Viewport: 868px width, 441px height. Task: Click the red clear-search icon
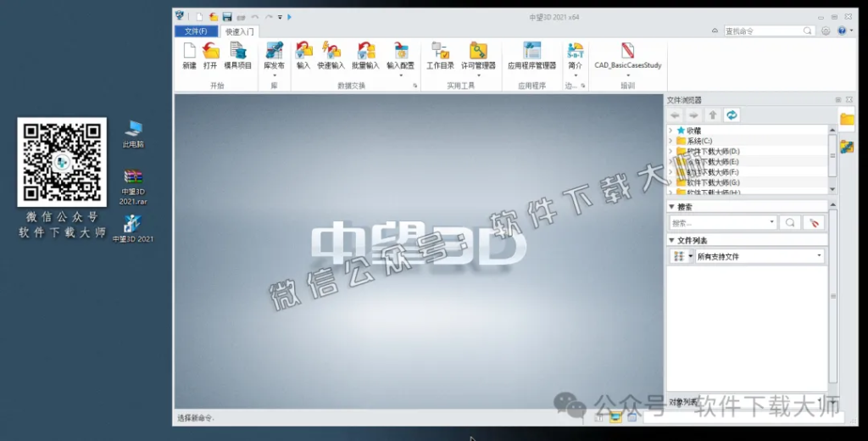pyautogui.click(x=814, y=223)
